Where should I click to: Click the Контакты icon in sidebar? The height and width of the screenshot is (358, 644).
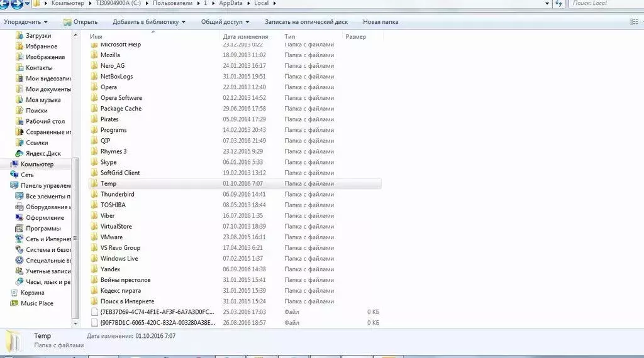click(19, 68)
